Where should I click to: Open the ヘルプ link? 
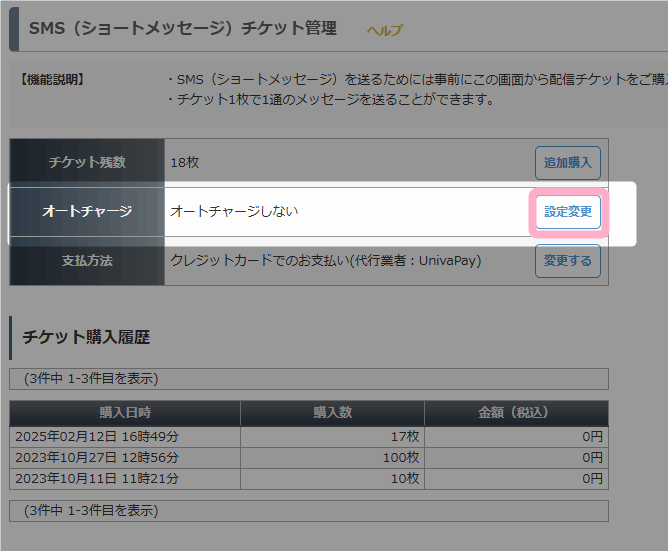[x=384, y=30]
